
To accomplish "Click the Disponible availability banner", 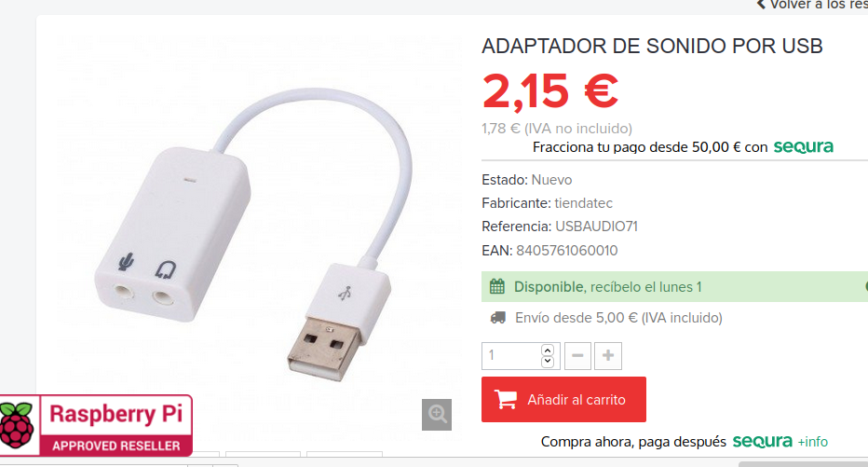I will point(674,286).
